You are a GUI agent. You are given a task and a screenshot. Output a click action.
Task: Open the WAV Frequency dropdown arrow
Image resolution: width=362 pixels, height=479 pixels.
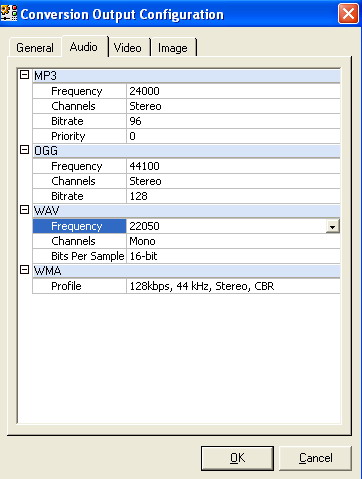[332, 226]
